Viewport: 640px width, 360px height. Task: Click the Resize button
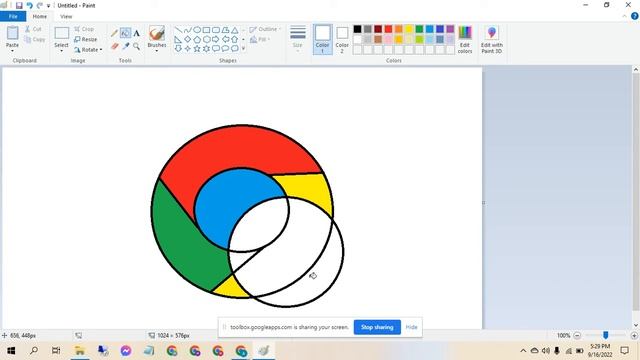point(86,40)
